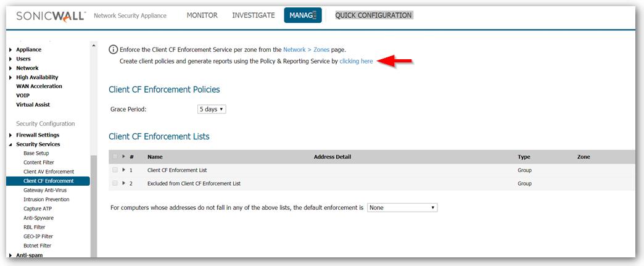This screenshot has width=644, height=266.
Task: Switch to the MONITOR tab
Action: coord(202,15)
